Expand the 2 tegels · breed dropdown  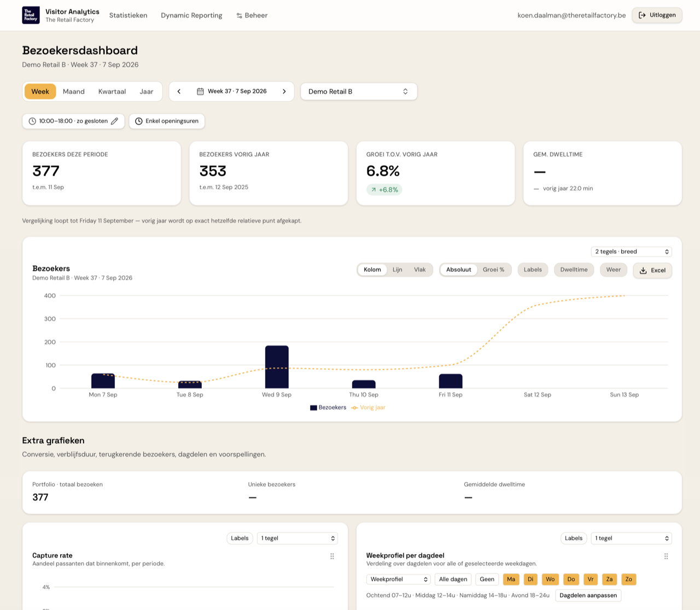[x=631, y=252]
